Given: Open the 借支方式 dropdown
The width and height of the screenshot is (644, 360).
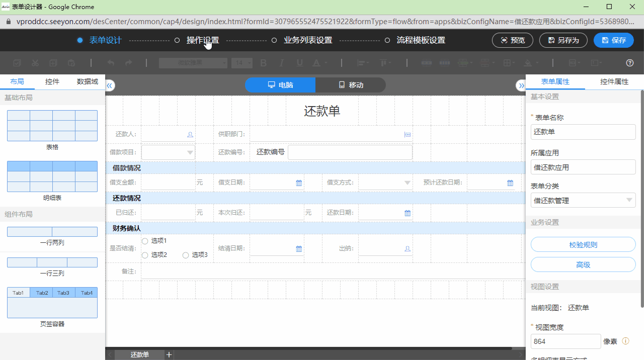Looking at the screenshot, I should tap(385, 183).
